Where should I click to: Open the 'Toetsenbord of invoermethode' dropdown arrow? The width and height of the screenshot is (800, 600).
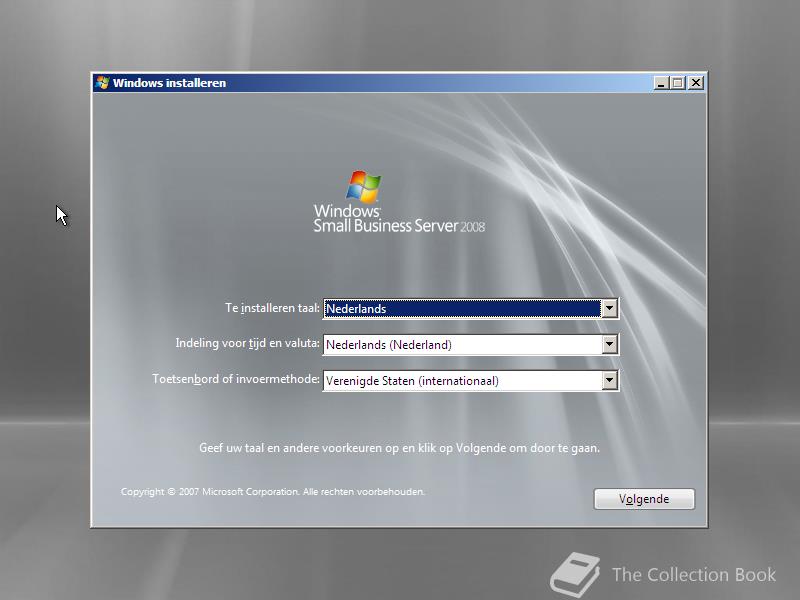tap(609, 380)
